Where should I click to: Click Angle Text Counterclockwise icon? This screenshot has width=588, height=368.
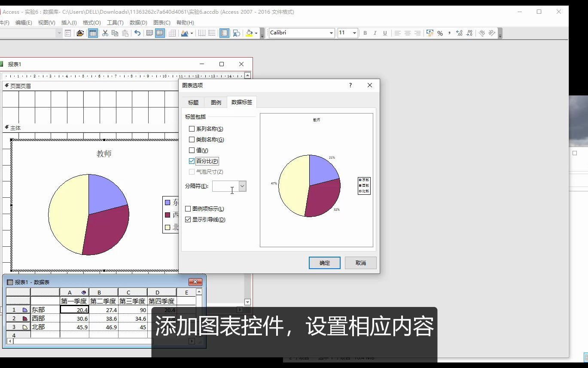click(x=492, y=33)
